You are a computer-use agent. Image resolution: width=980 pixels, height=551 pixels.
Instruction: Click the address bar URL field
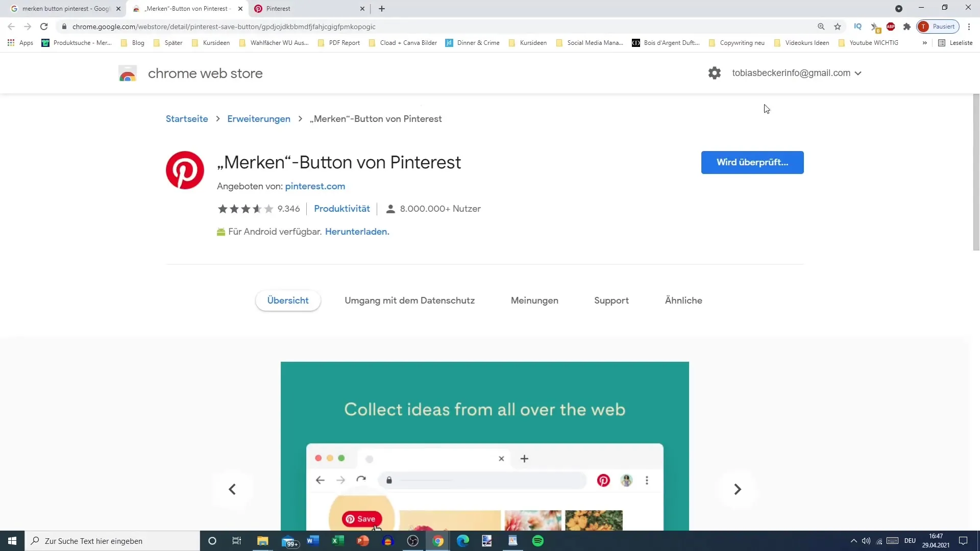click(439, 27)
